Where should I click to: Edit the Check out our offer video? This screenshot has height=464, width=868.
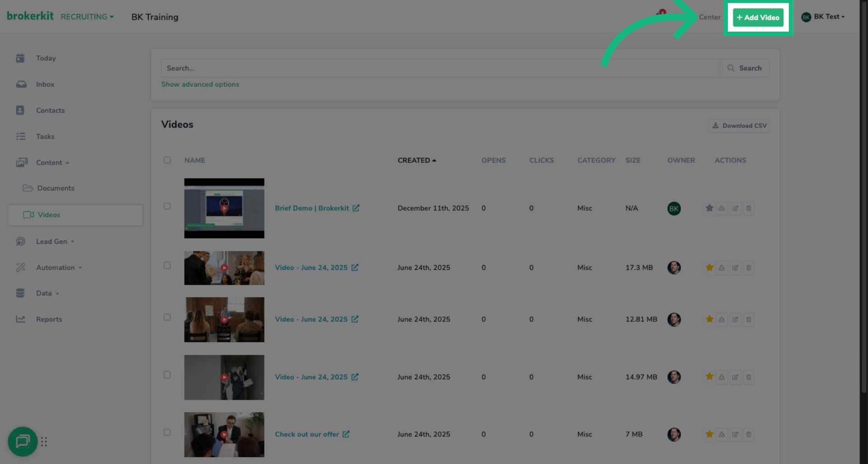click(736, 435)
